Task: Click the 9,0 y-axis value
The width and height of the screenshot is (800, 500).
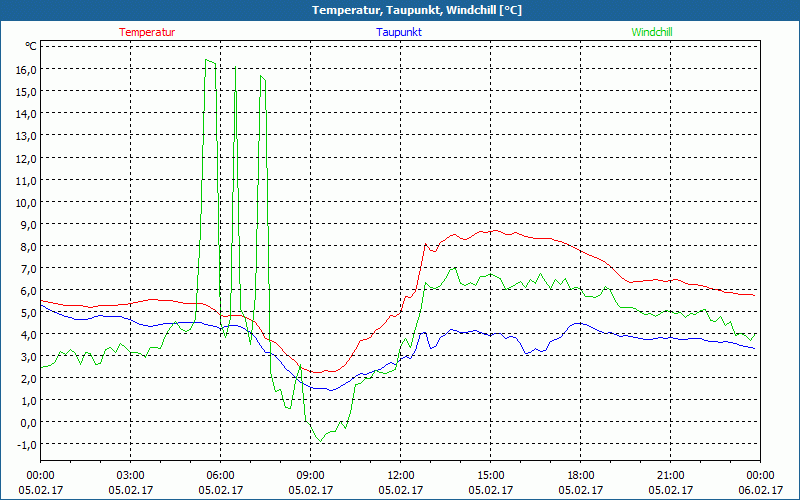Action: (28, 224)
